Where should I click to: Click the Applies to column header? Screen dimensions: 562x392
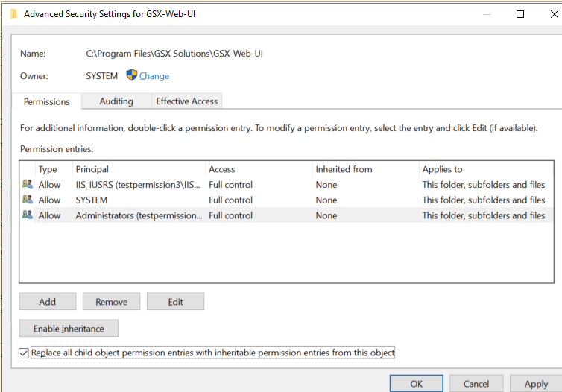[487, 169]
